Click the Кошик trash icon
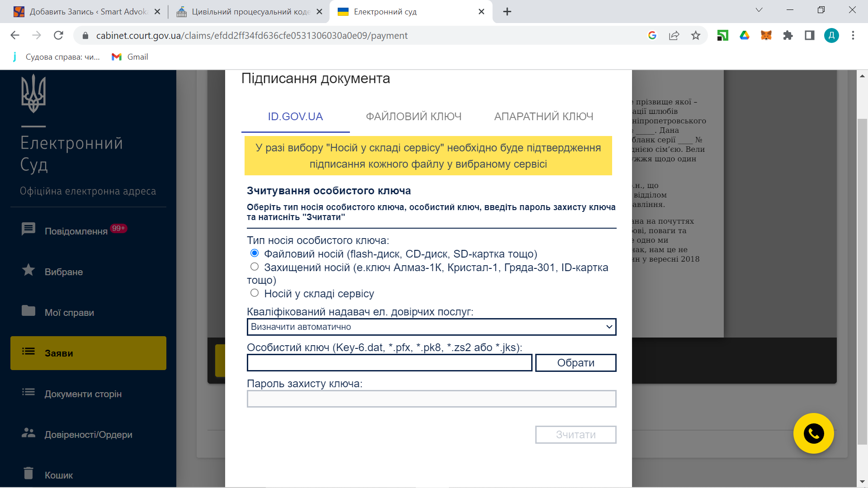 [28, 473]
